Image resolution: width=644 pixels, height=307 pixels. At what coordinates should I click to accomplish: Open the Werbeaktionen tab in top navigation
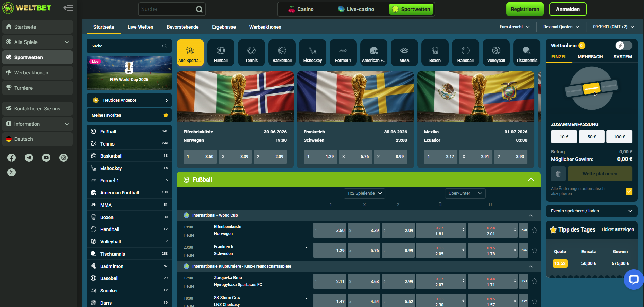click(x=265, y=27)
